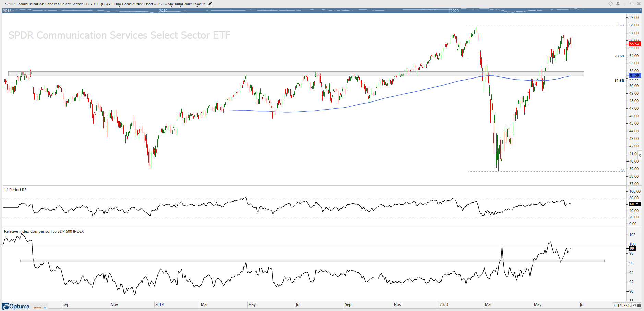The width and height of the screenshot is (644, 311).
Task: Pin the chart with the pushpin icon
Action: (618, 4)
